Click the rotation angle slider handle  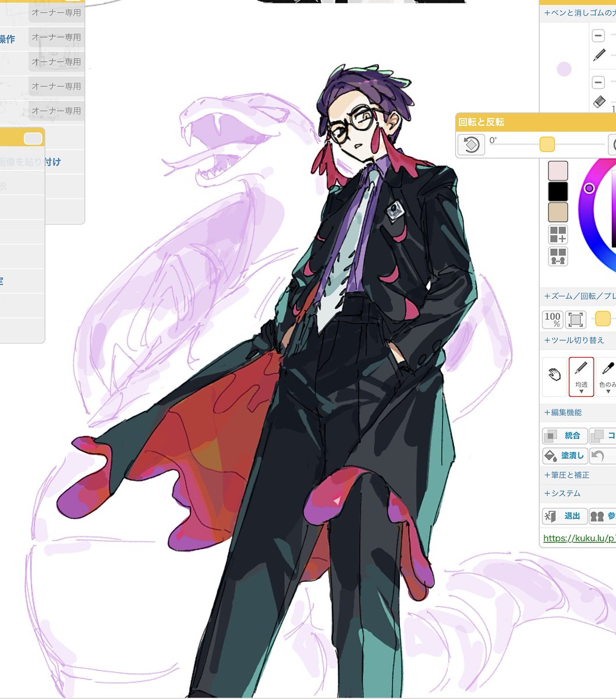(547, 144)
